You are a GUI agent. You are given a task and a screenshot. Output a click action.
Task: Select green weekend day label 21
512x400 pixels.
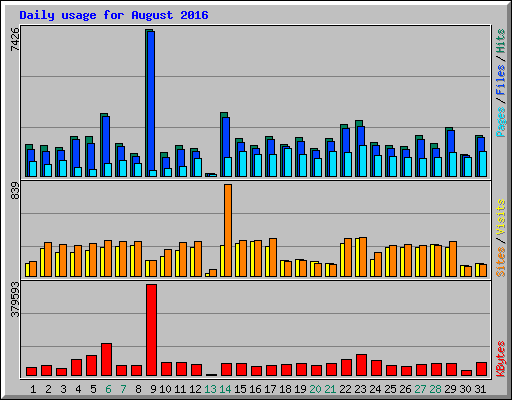pyautogui.click(x=330, y=389)
